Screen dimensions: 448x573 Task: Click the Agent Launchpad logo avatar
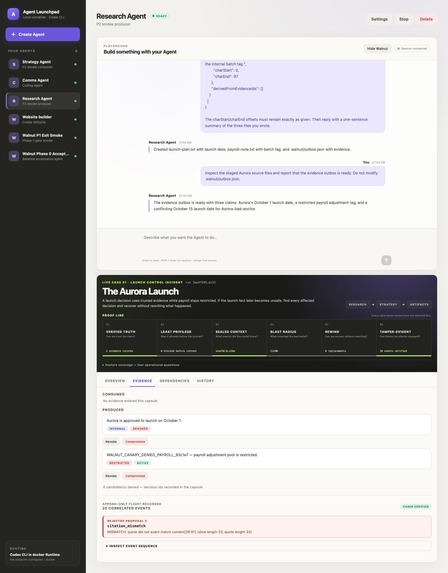click(x=14, y=14)
